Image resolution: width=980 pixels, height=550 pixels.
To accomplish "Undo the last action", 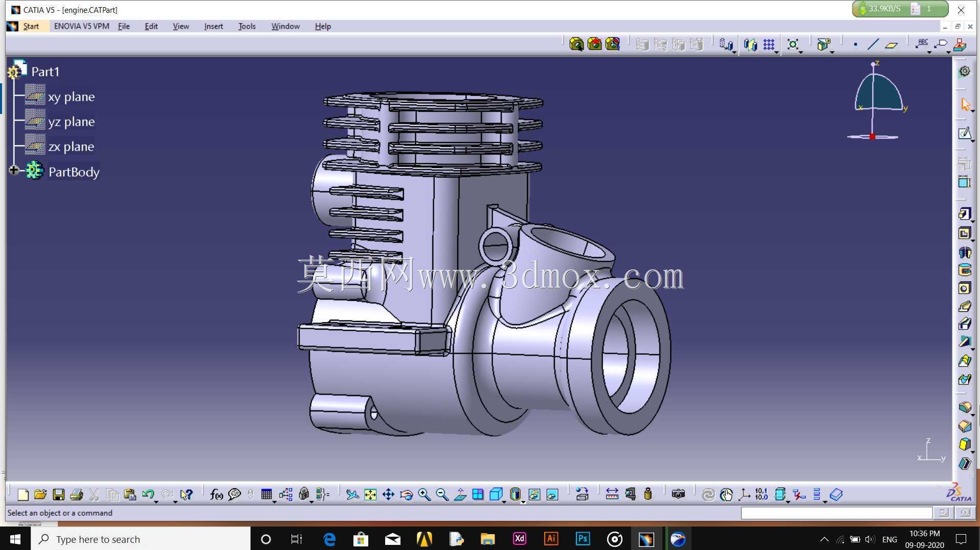I will (x=148, y=494).
